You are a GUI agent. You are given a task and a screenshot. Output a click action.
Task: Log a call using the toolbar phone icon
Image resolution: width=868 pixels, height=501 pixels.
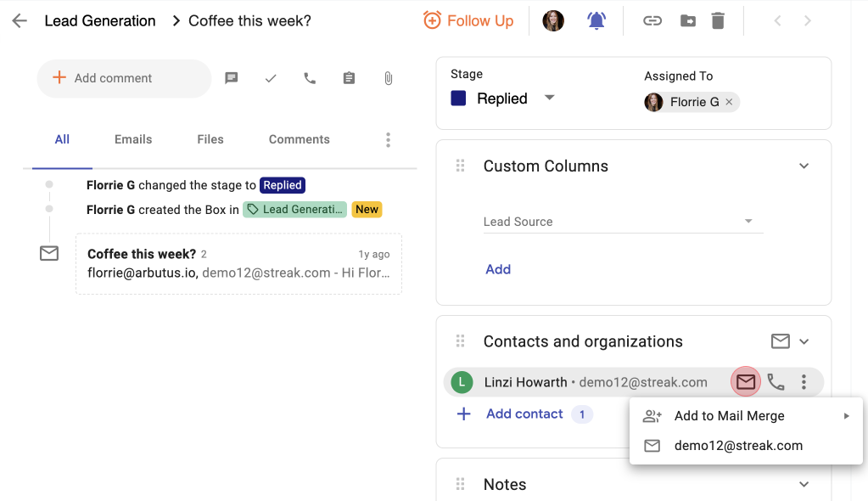310,78
